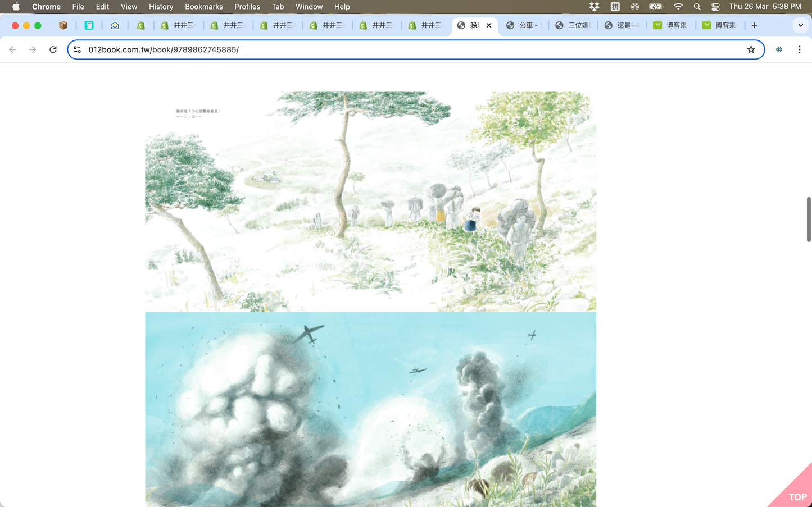Close the current active tab

(489, 25)
